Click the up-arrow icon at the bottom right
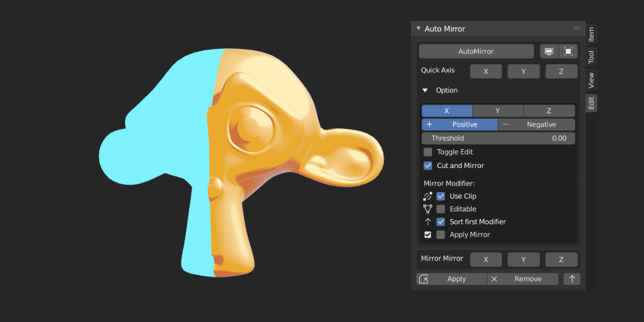Viewport: 644px width, 322px height. 572,279
